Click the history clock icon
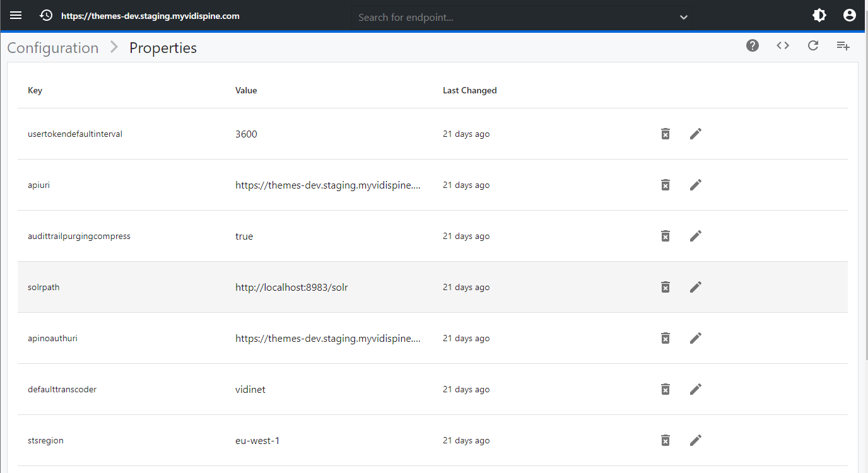 [46, 16]
